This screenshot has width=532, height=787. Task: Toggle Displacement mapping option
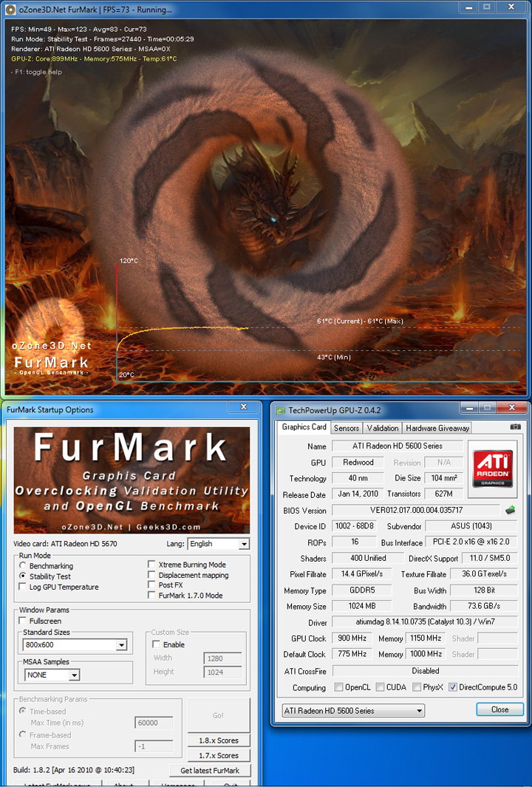click(151, 575)
